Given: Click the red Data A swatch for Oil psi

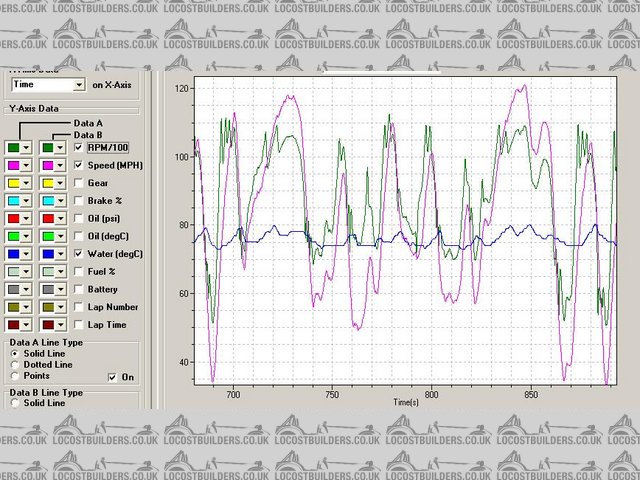Looking at the screenshot, I should pyautogui.click(x=14, y=218).
